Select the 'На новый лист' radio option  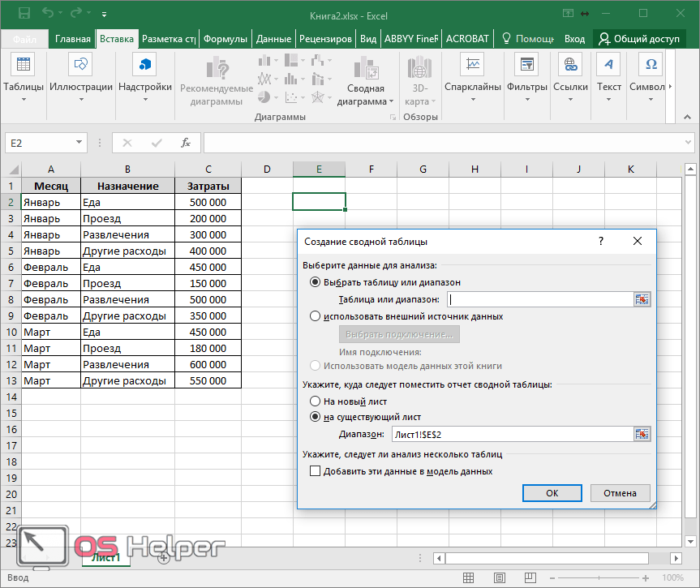coord(316,401)
